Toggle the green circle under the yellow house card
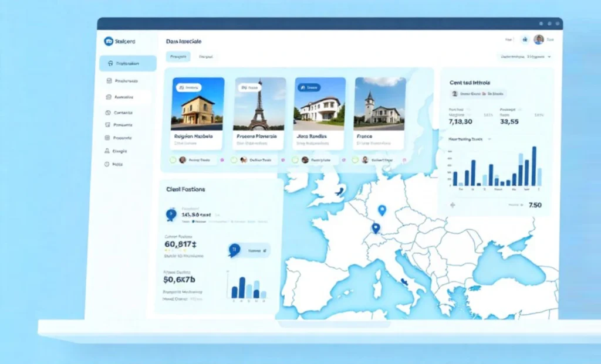 point(173,159)
